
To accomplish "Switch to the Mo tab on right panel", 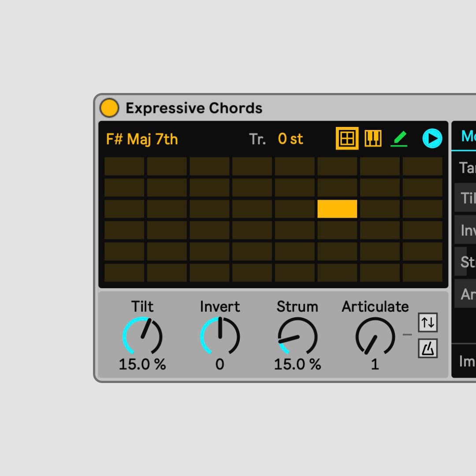I will (467, 137).
